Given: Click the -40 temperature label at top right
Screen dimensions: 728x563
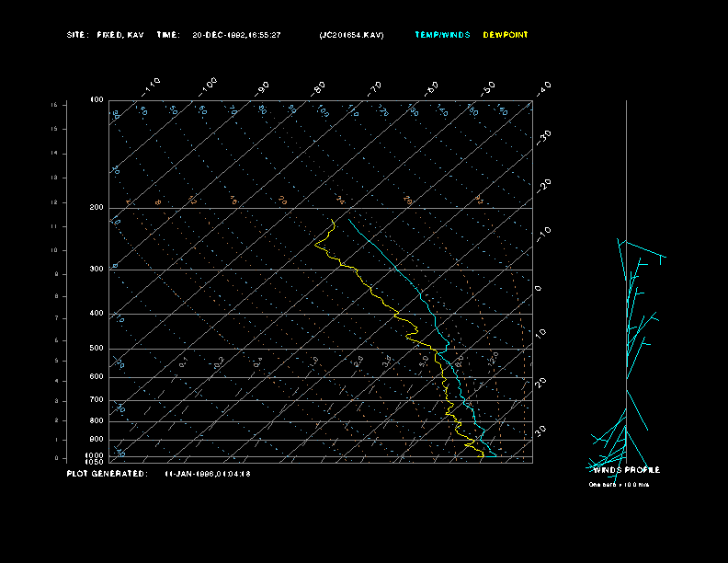Looking at the screenshot, I should coord(543,88).
